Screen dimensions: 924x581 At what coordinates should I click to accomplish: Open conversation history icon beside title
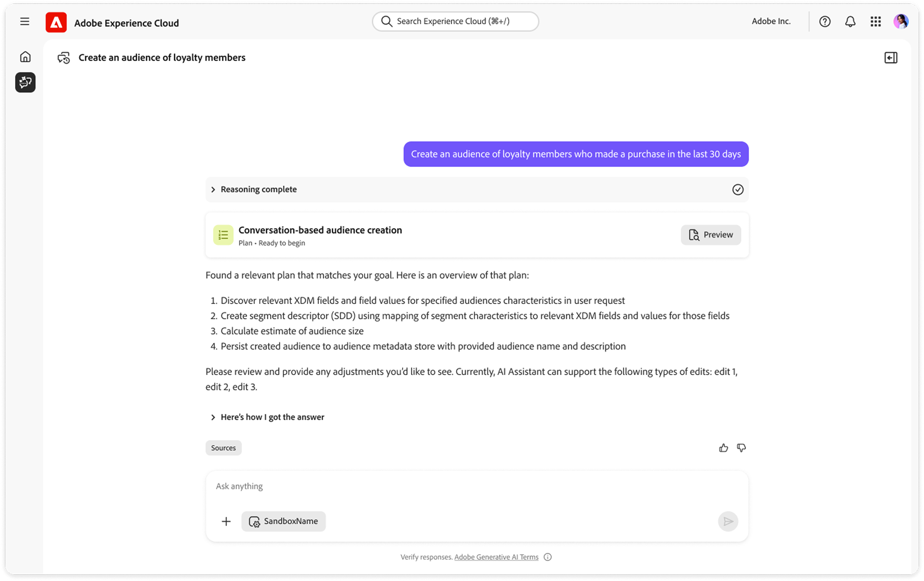coord(64,58)
